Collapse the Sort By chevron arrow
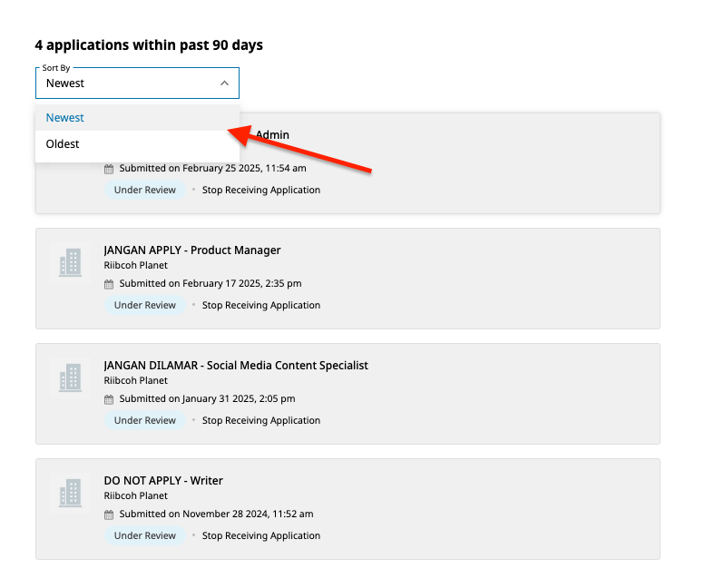The image size is (715, 588). 224,83
